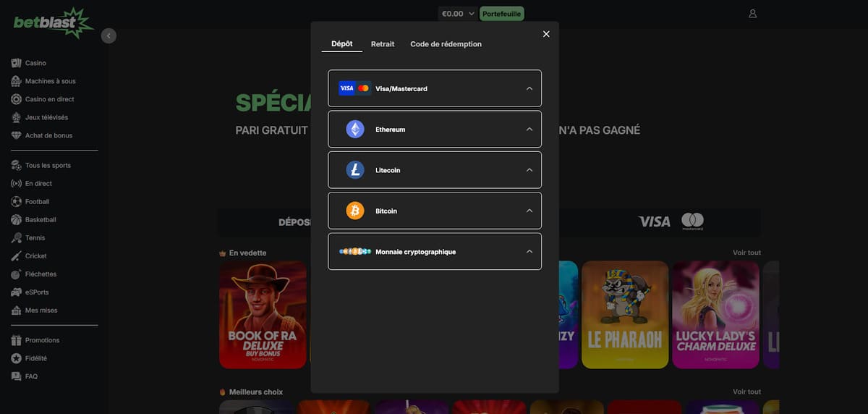Switch to the Code de rédemption tab
The width and height of the screenshot is (868, 414).
(x=446, y=44)
